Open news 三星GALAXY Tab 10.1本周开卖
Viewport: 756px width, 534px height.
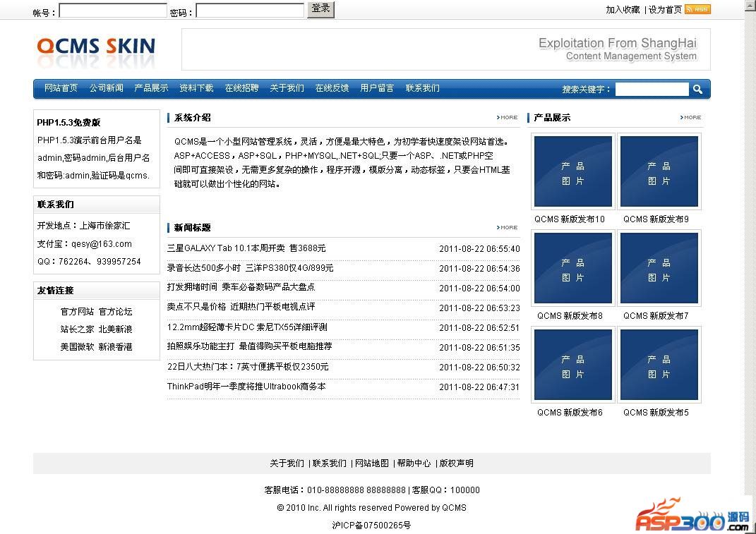coord(246,248)
